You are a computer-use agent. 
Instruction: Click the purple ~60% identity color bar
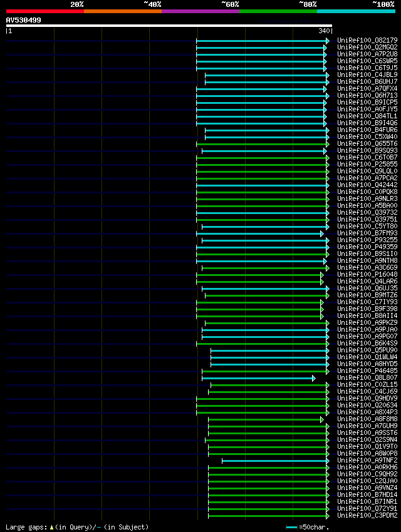click(200, 11)
